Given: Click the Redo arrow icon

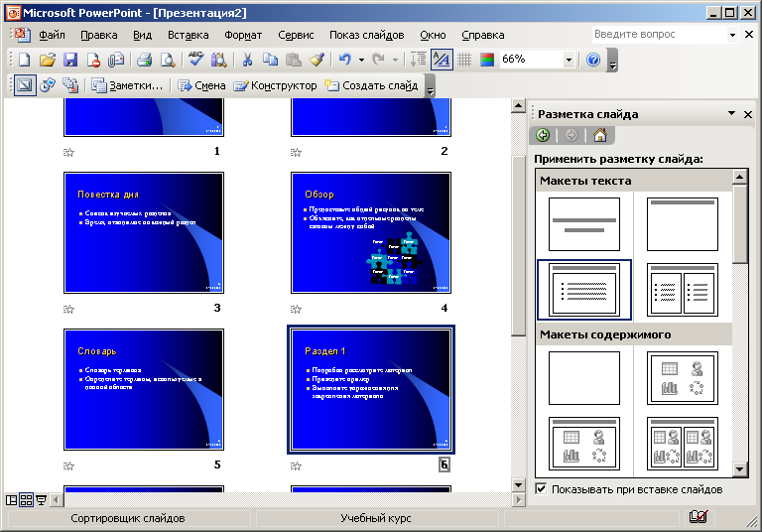Looking at the screenshot, I should coord(379,60).
